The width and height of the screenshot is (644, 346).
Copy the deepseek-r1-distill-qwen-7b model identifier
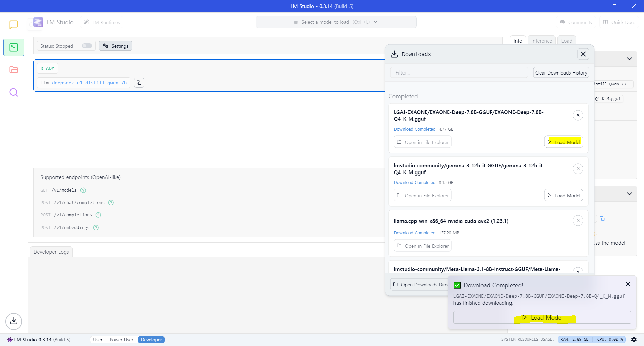(139, 83)
